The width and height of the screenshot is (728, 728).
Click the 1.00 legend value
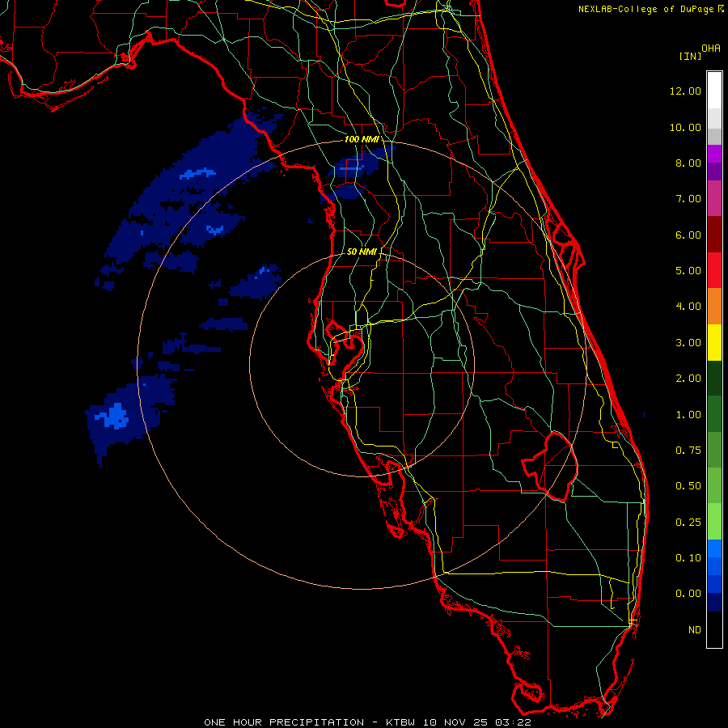(x=688, y=415)
